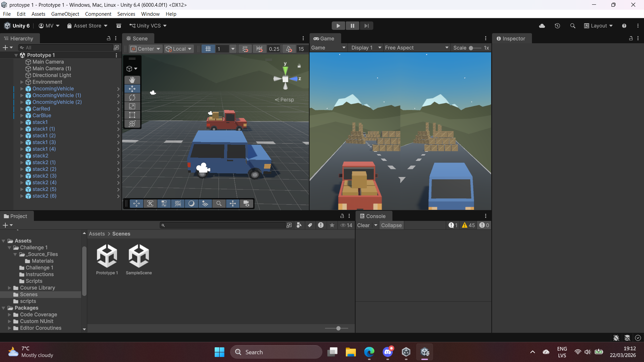Click the Step frame button
The width and height of the screenshot is (644, 362).
click(x=366, y=26)
